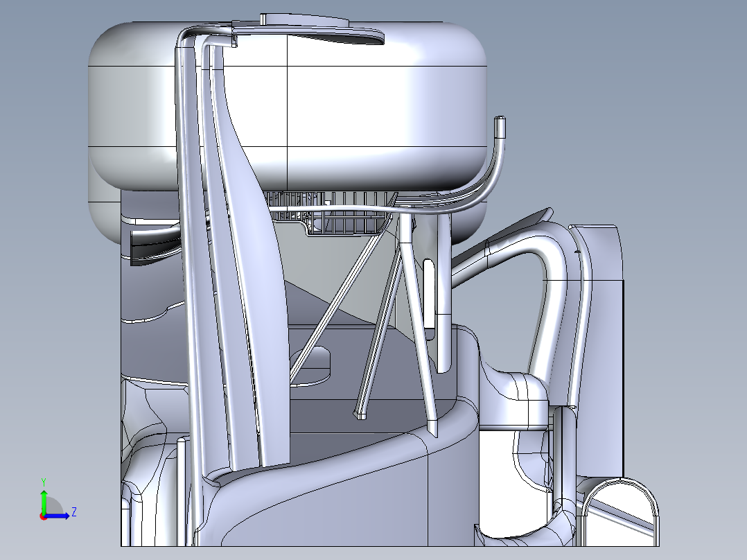Viewport: 747px width, 560px height.
Task: Select the upright tip of the thin curved tube
Action: coord(500,128)
